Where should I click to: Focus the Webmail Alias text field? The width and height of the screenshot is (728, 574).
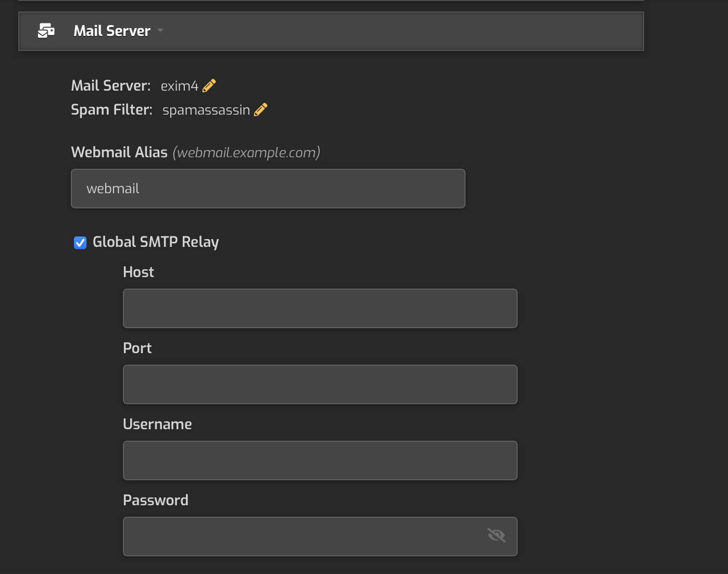pyautogui.click(x=268, y=189)
